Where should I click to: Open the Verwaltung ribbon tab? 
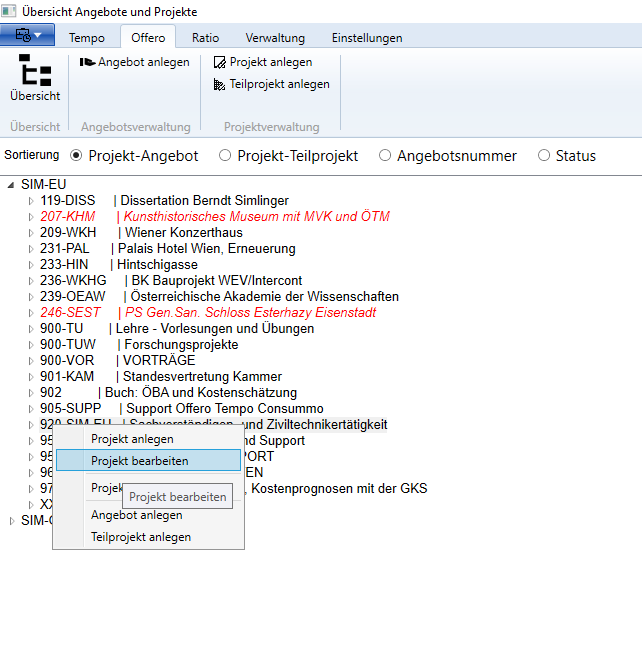tap(275, 38)
